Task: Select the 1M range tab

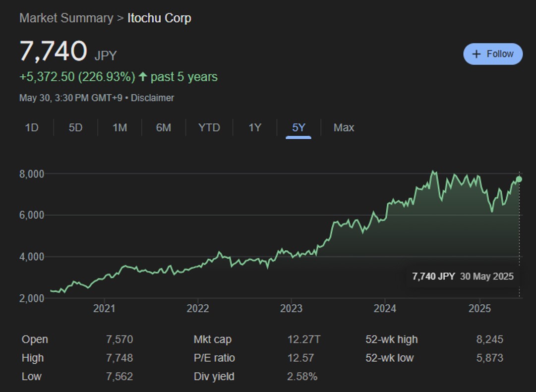Action: [x=119, y=128]
